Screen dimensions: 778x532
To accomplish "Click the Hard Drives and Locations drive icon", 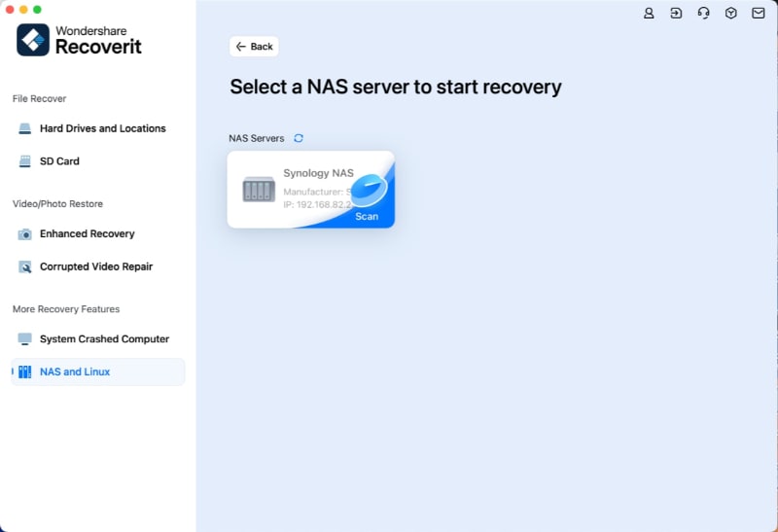I will pyautogui.click(x=25, y=128).
